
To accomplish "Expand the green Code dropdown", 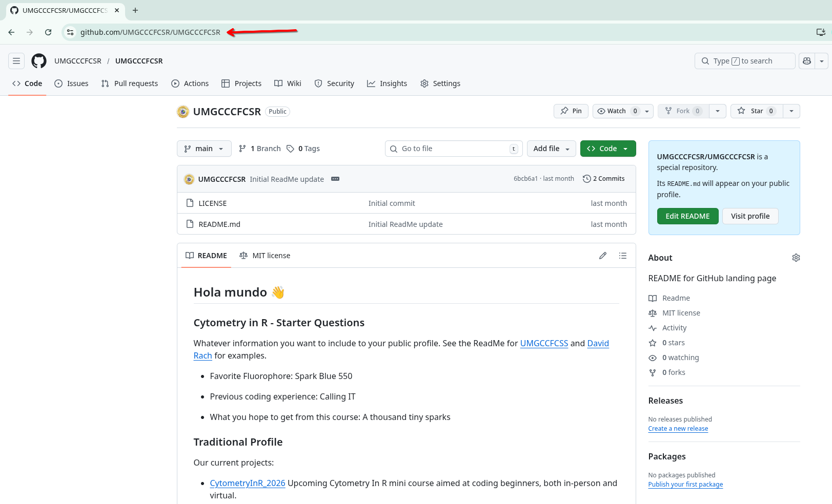I will pos(608,149).
